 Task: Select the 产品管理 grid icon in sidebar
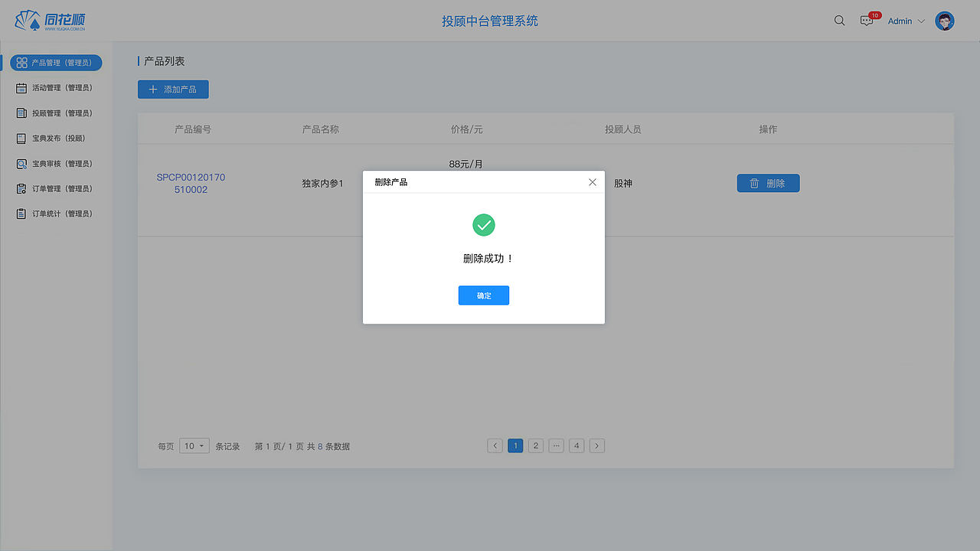[x=21, y=63]
